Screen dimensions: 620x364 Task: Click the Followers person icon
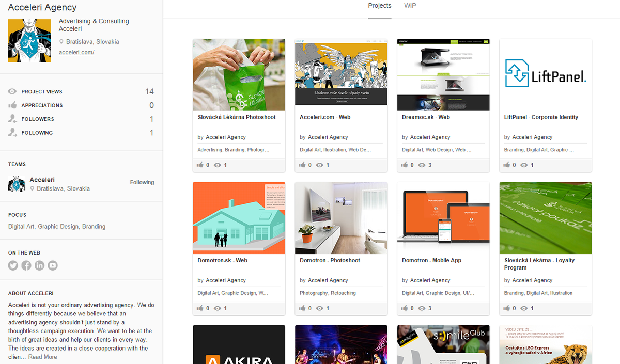click(x=12, y=119)
